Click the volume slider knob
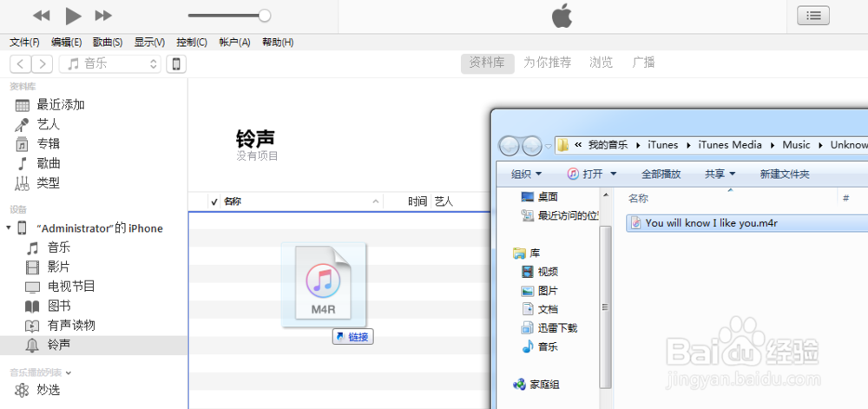 coord(265,16)
